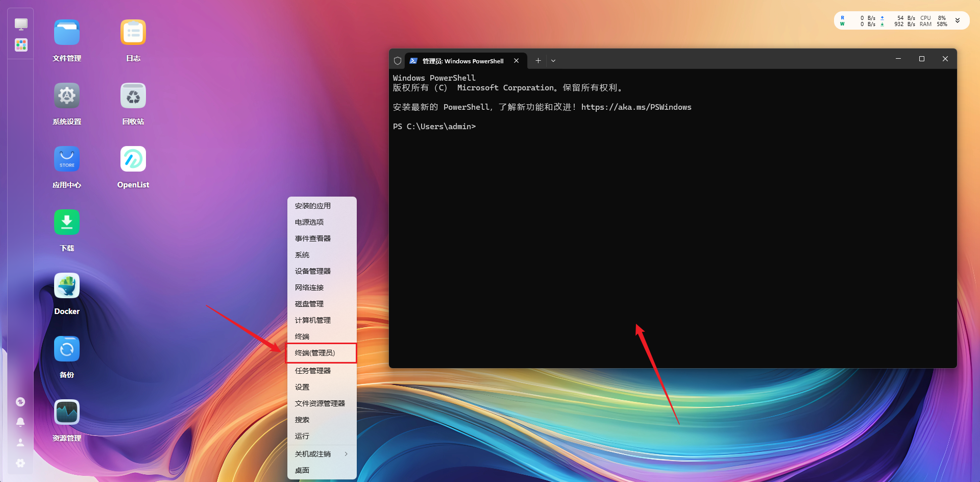Add a new tab in the terminal window

(x=538, y=61)
